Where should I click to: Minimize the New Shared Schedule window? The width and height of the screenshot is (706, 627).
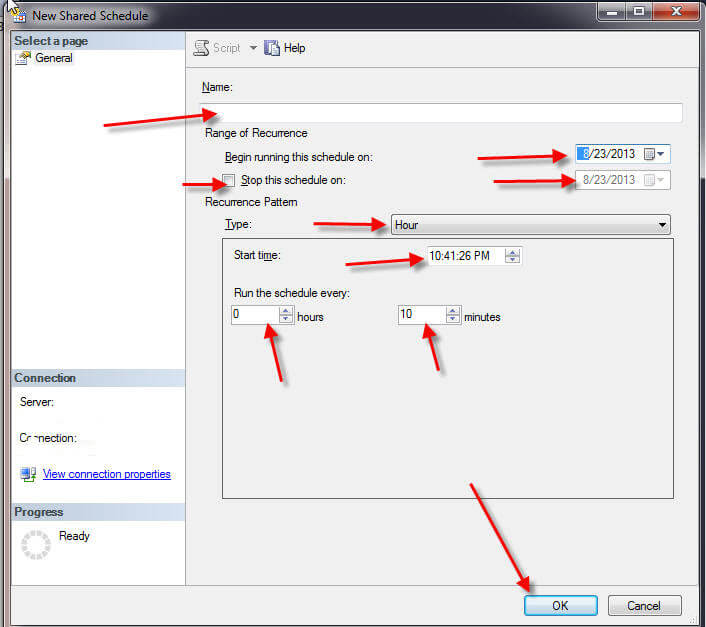click(x=611, y=11)
